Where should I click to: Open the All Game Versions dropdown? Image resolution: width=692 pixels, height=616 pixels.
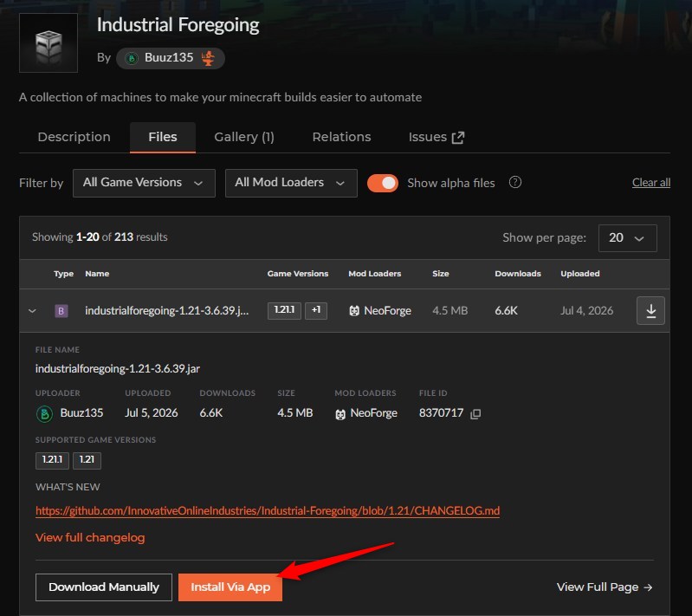pyautogui.click(x=144, y=183)
